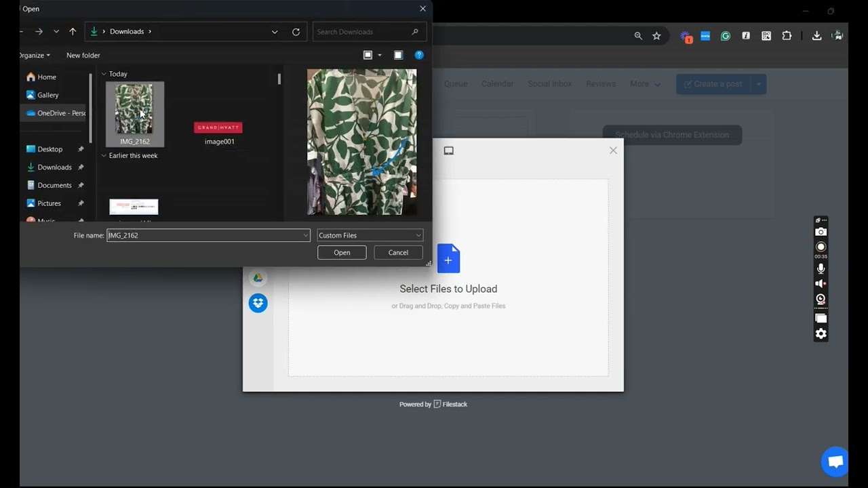Toggle the preview pane icon
868x488 pixels.
point(398,56)
